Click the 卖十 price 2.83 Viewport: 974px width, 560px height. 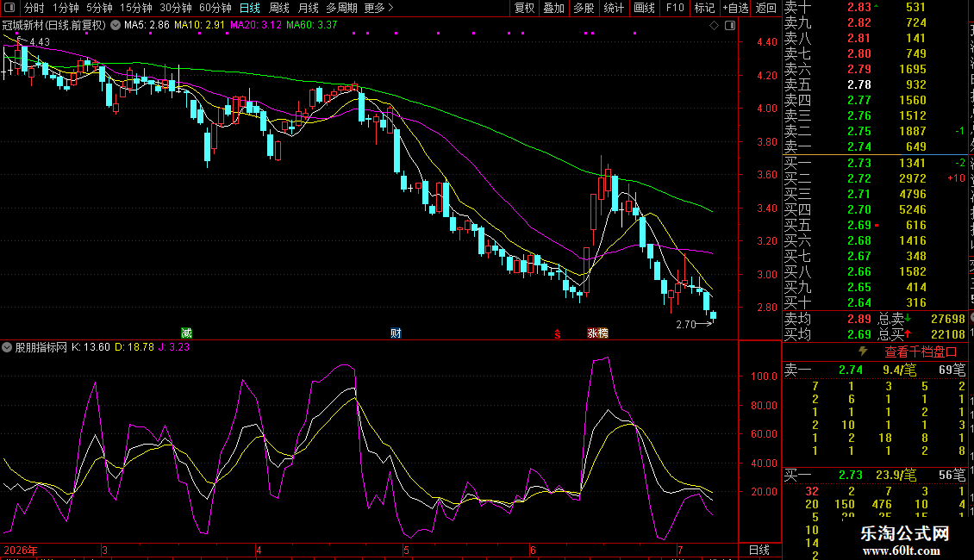(859, 7)
